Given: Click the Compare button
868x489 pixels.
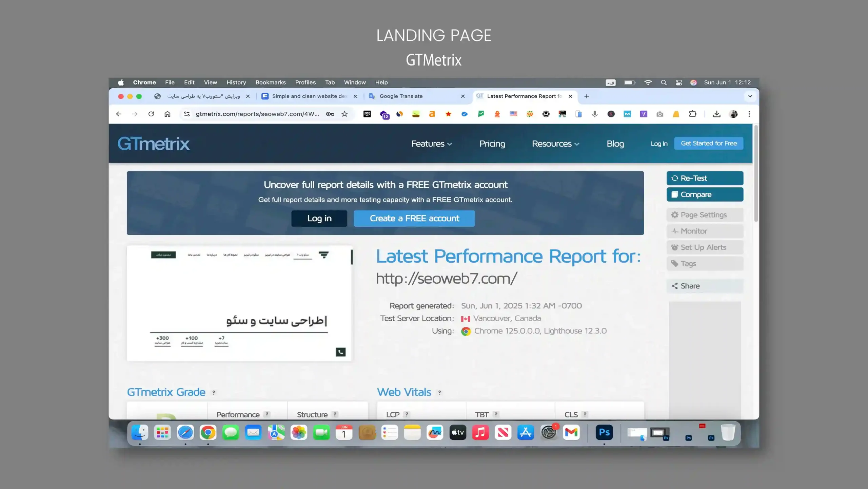Looking at the screenshot, I should [705, 194].
